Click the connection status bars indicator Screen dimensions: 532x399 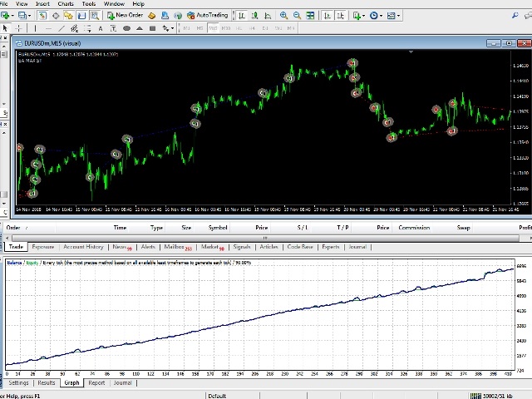pyautogui.click(x=475, y=396)
